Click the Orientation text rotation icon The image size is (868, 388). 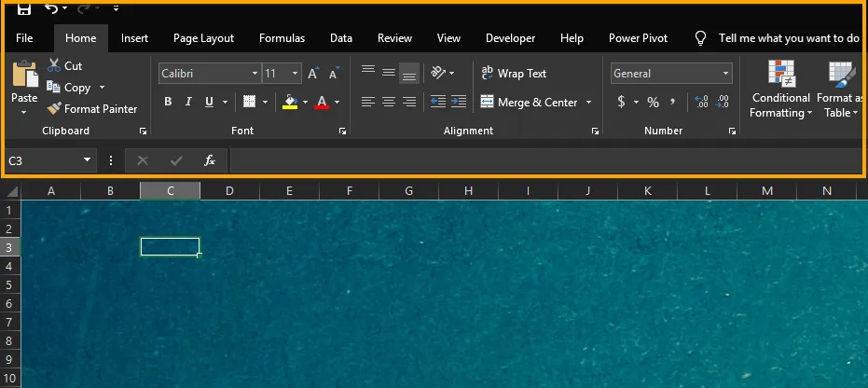439,73
